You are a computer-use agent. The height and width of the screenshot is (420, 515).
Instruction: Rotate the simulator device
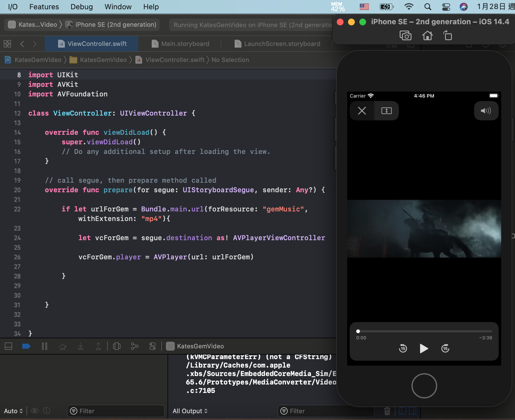448,36
